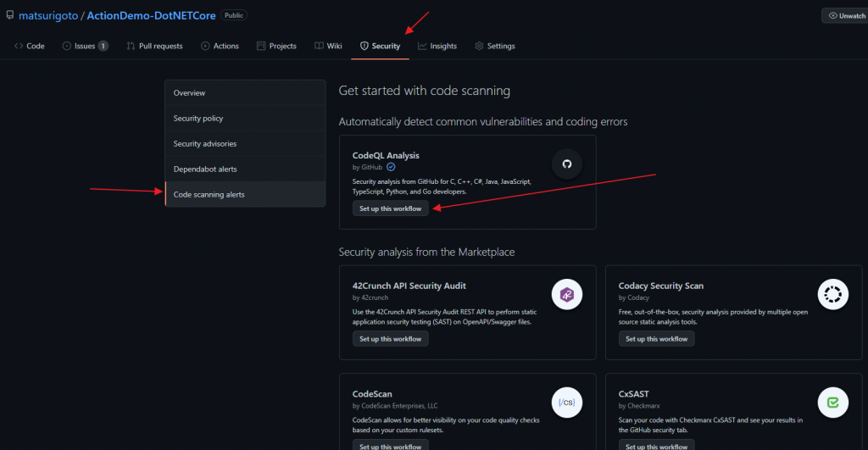
Task: Click 'Security analysis from the Marketplace' heading
Action: pyautogui.click(x=427, y=252)
